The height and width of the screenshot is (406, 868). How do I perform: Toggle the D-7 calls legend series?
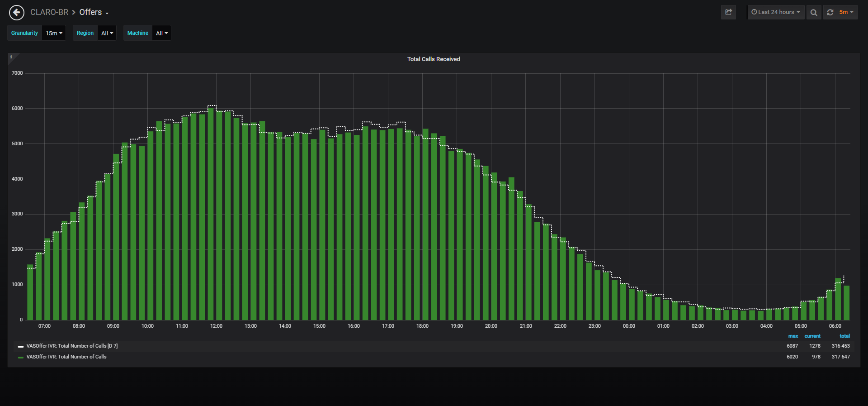click(x=72, y=346)
